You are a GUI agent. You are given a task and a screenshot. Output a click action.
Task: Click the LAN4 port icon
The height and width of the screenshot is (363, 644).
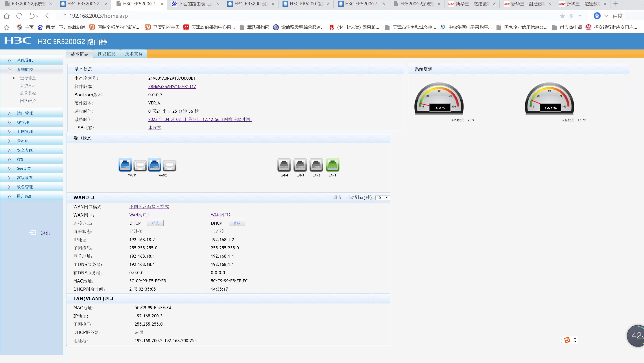click(284, 165)
